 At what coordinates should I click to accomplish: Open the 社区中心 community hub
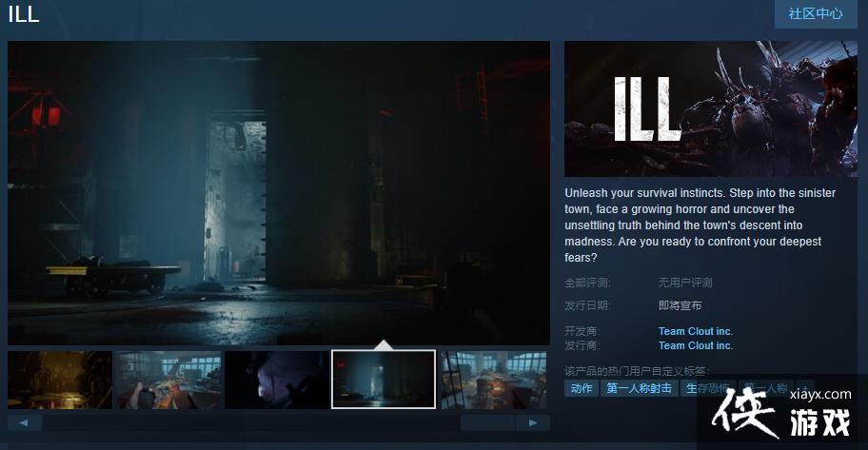coord(816,13)
